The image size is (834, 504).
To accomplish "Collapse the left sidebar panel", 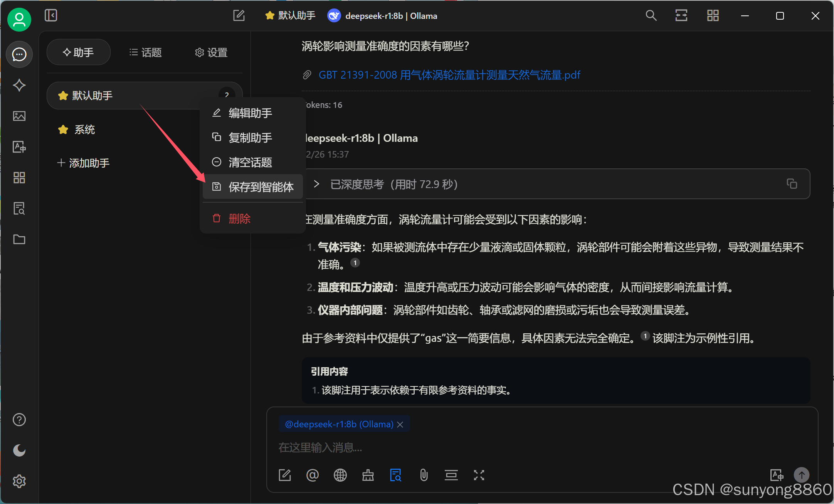I will click(x=51, y=15).
